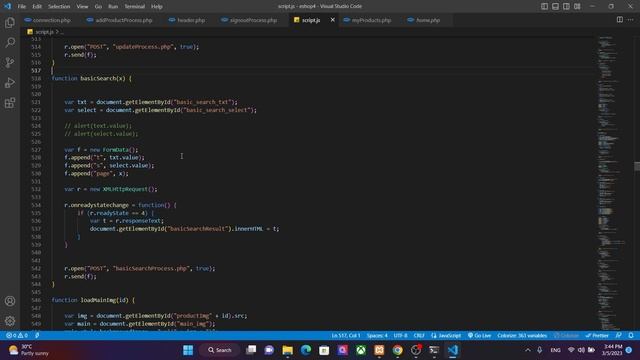Open the Extensions view
Screen dimensions: 640x360
coord(10,102)
